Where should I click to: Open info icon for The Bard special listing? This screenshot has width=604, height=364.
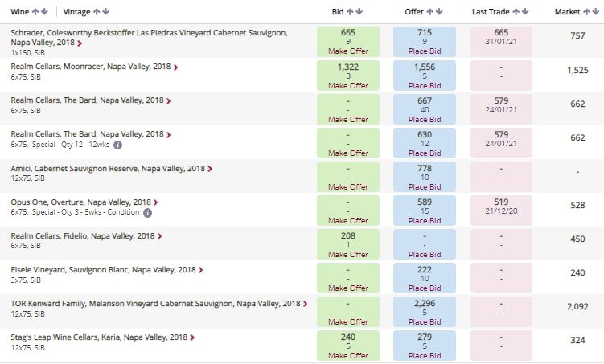click(118, 145)
